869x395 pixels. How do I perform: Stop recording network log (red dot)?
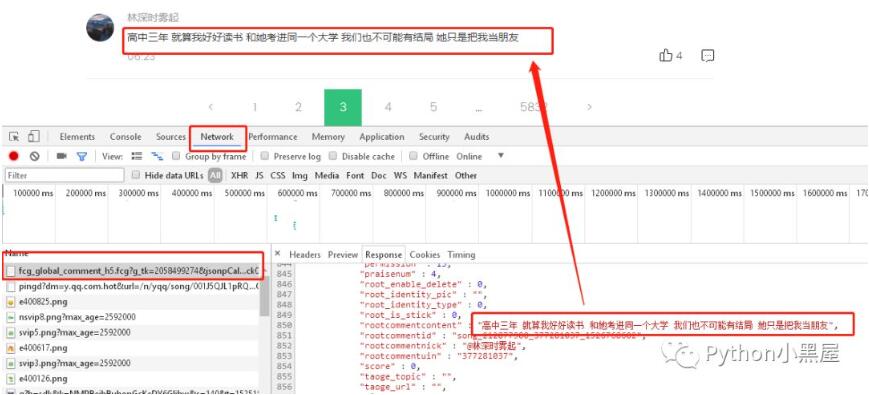point(14,156)
